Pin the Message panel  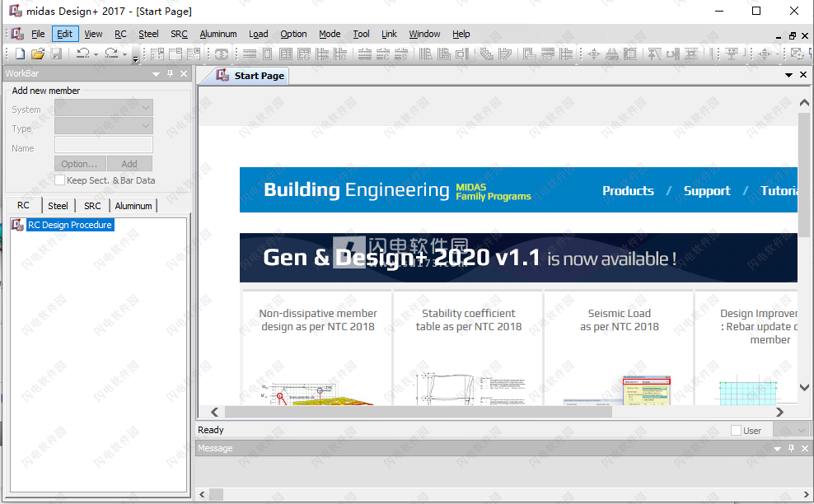pos(791,448)
